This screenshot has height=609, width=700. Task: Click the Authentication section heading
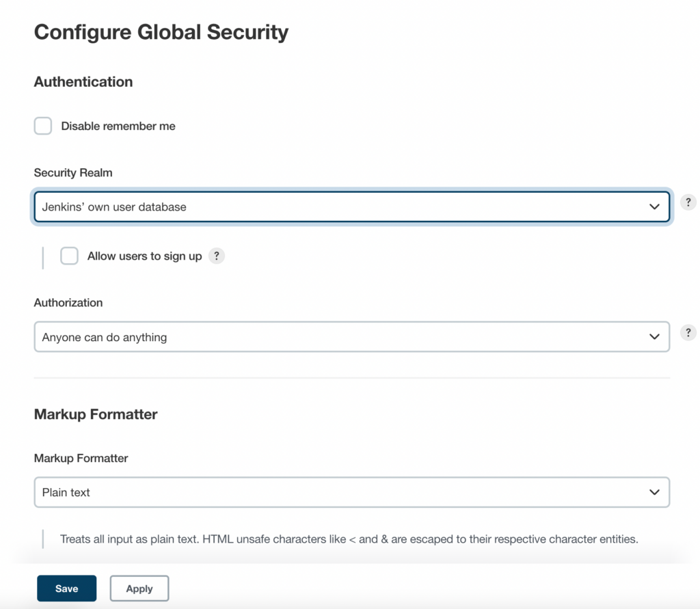[83, 81]
